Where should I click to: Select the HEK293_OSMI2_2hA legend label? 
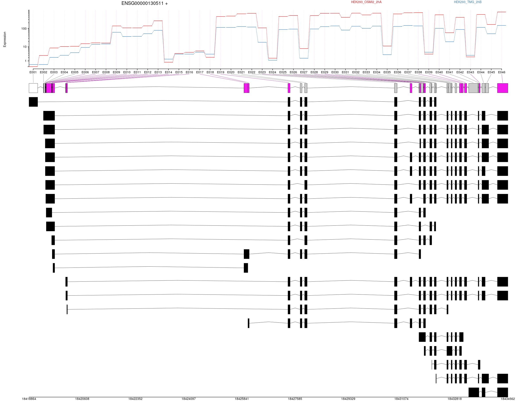pos(366,2)
